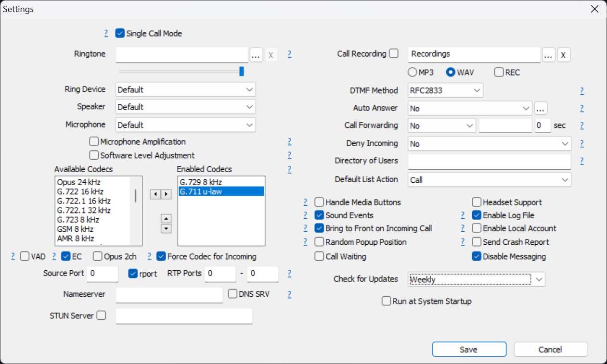Open help for Single Call Mode
This screenshot has width=607, height=364.
(106, 33)
